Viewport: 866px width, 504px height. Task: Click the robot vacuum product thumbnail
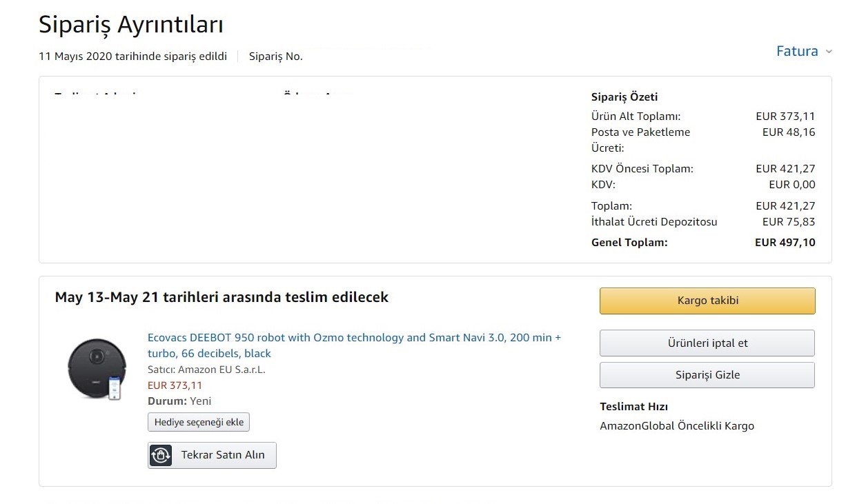tap(95, 367)
